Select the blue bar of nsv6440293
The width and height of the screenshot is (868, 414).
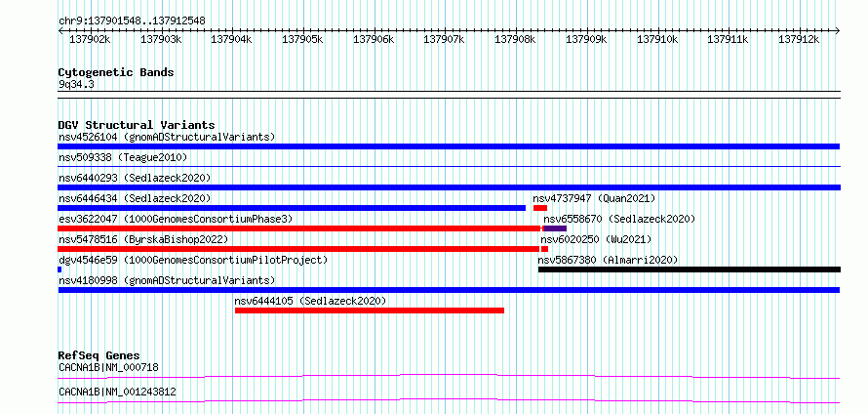click(449, 187)
